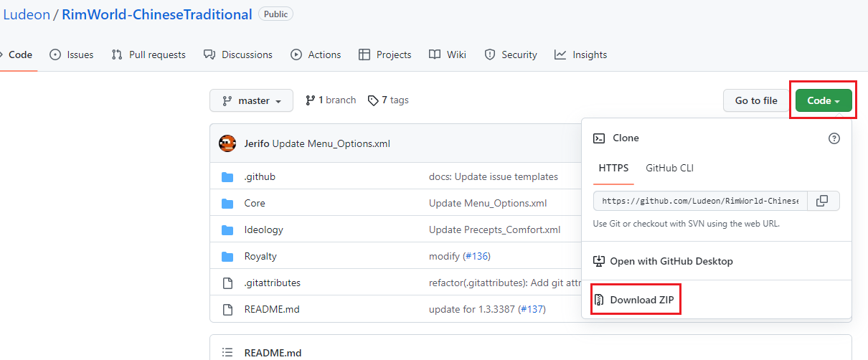This screenshot has width=868, height=360.
Task: Open commit 'update for 1.3.3387'
Action: pos(472,309)
